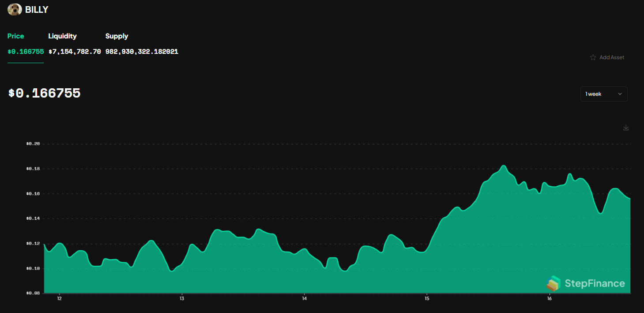The height and width of the screenshot is (313, 644).
Task: Click the $0.166755 price value under Price
Action: pyautogui.click(x=25, y=51)
